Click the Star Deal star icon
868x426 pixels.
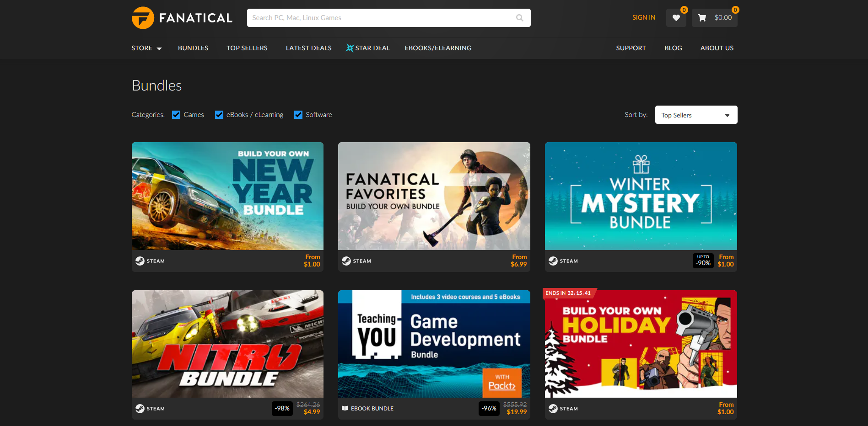pos(350,48)
